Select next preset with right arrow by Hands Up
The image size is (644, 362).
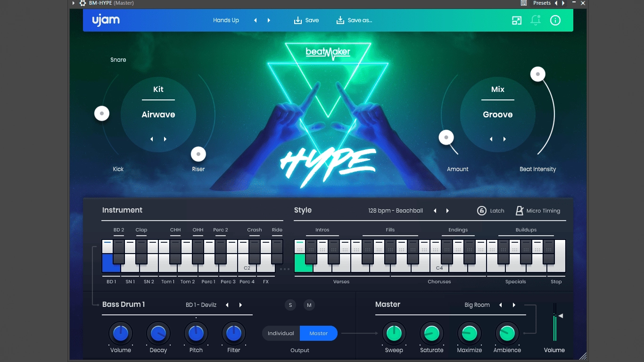coord(269,20)
